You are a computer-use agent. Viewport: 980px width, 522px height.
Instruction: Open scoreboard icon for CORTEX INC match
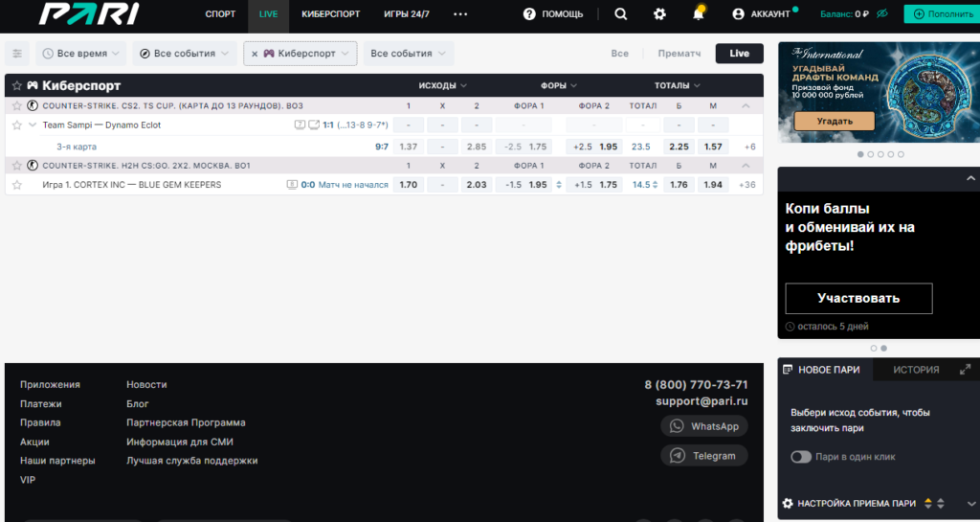(x=292, y=185)
